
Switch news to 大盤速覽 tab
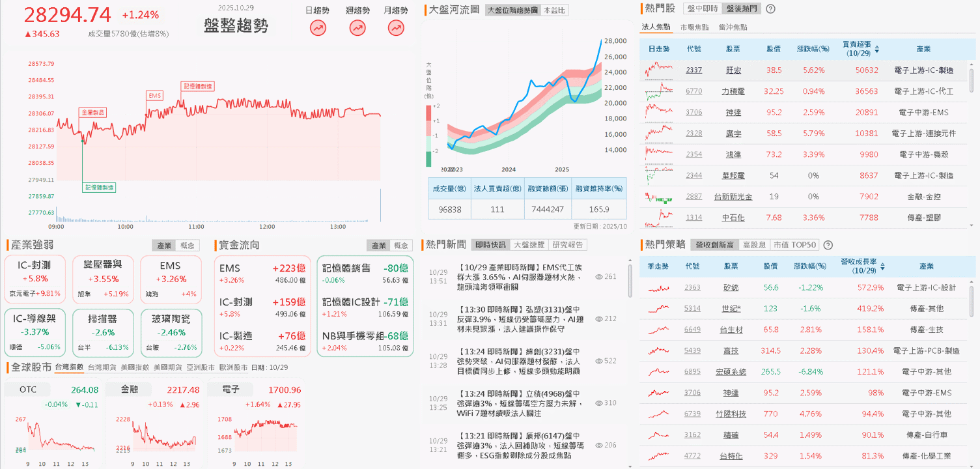529,245
